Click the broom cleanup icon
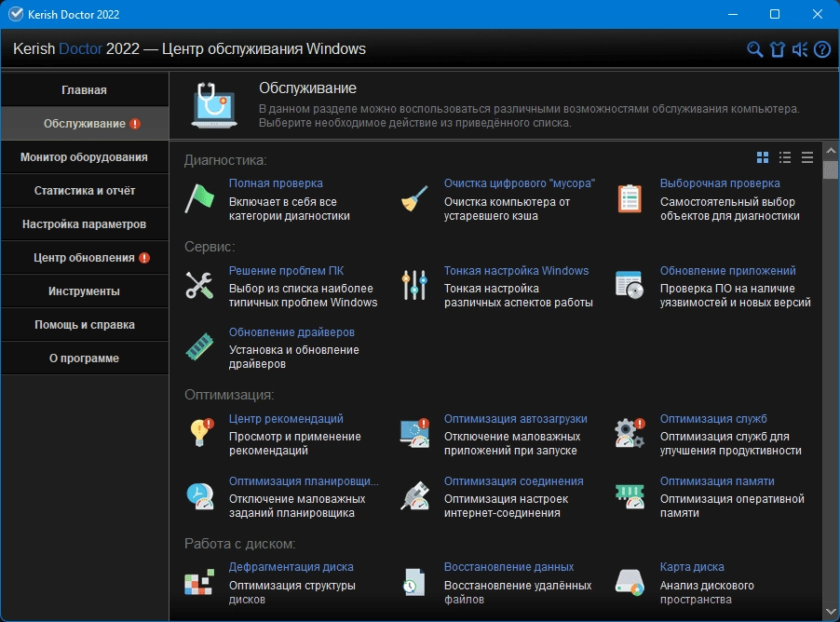The height and width of the screenshot is (622, 840). [x=414, y=198]
